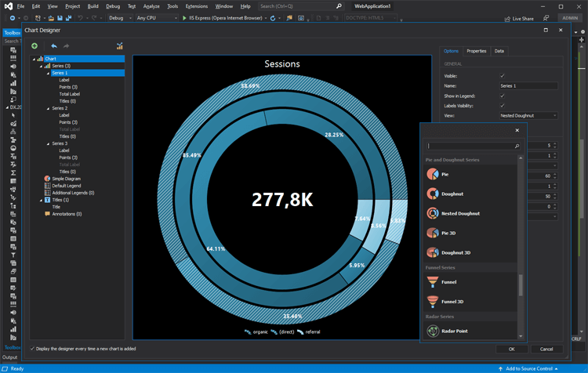Pick the Funnel series icon

tap(433, 281)
